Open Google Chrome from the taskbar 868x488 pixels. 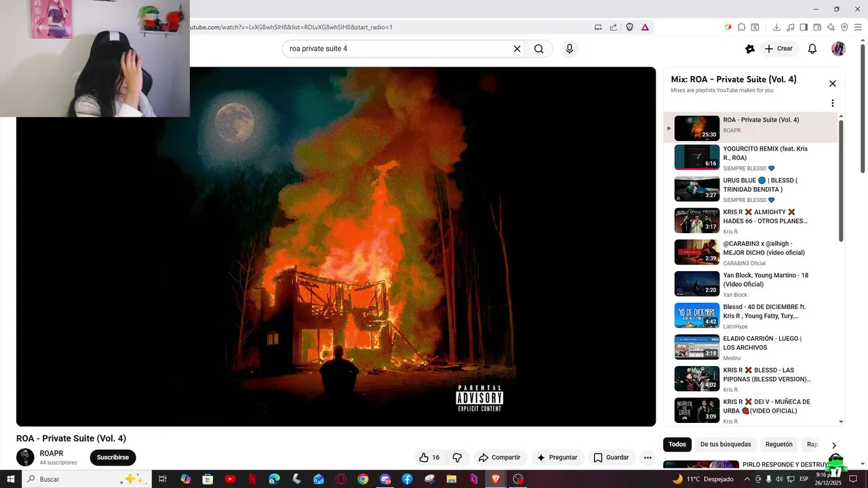363,479
